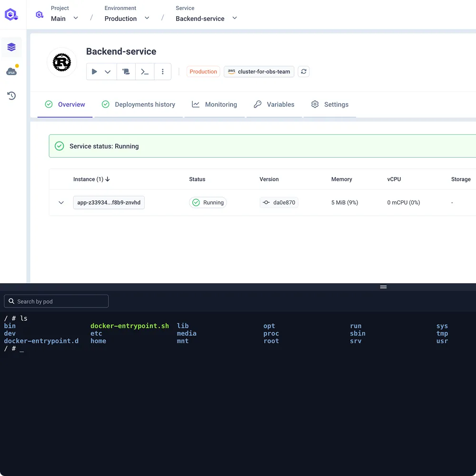Viewport: 476px width, 476px height.
Task: Click the 0 mCPU (0%) value
Action: point(404,202)
